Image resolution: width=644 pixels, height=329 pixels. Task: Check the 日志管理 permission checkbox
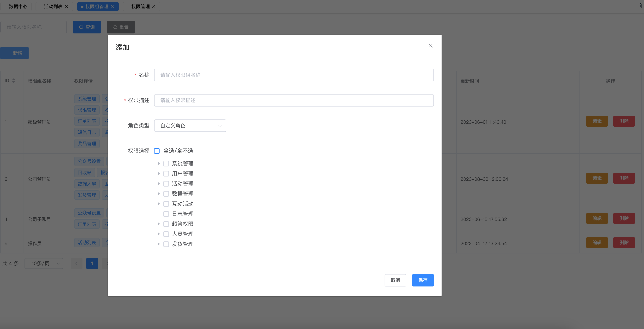pyautogui.click(x=166, y=214)
